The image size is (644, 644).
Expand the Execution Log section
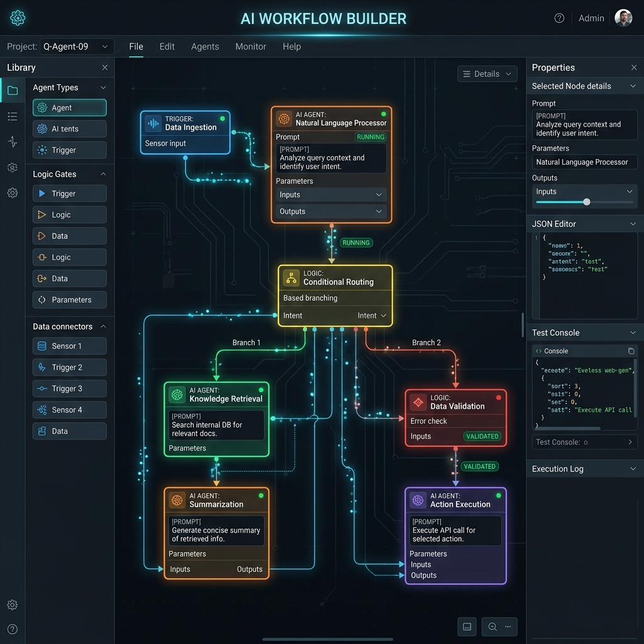coord(633,469)
